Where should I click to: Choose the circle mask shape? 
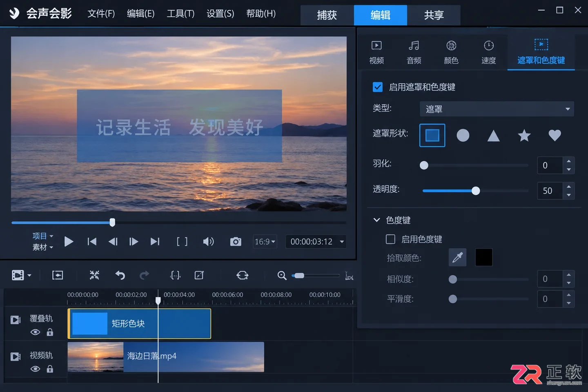(463, 135)
